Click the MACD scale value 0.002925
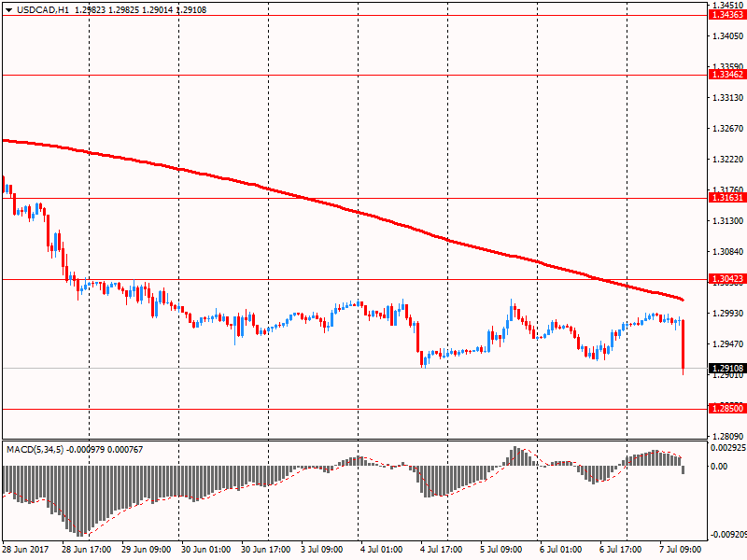 728,448
